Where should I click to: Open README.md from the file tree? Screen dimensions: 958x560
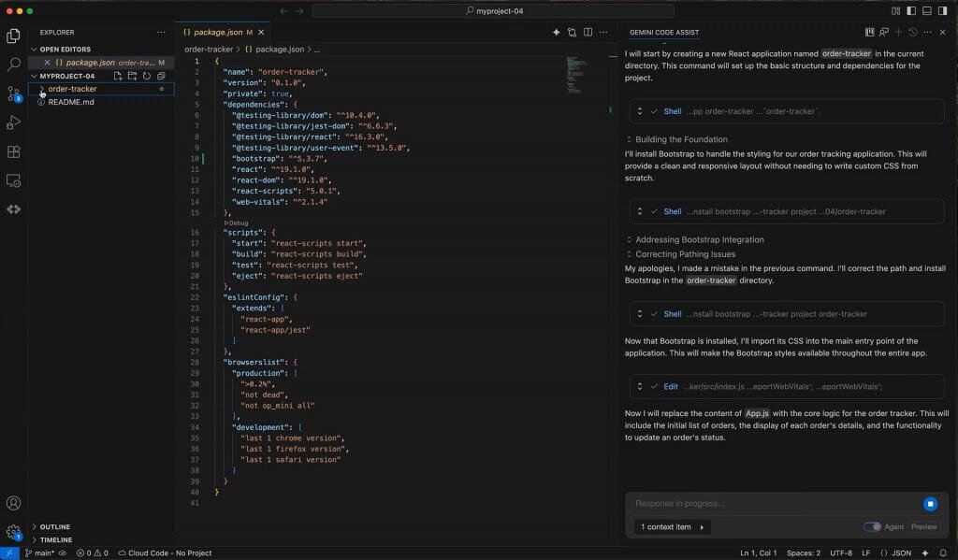click(71, 102)
